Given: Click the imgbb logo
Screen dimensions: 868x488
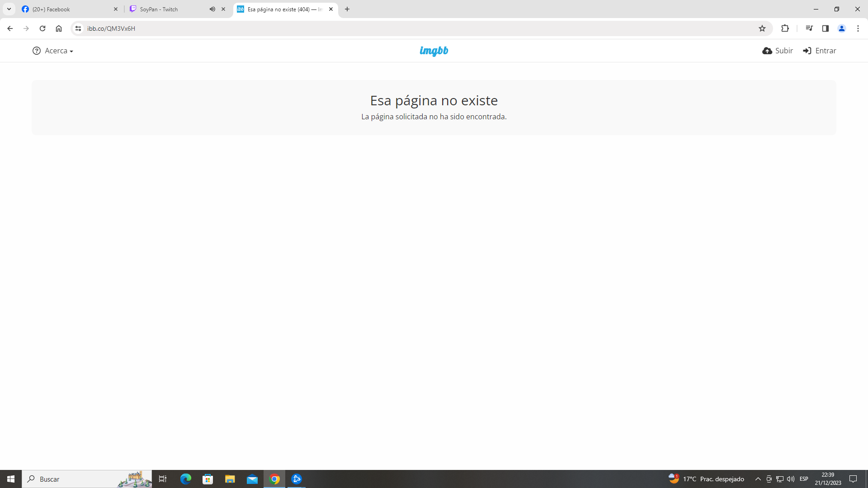Looking at the screenshot, I should 434,51.
